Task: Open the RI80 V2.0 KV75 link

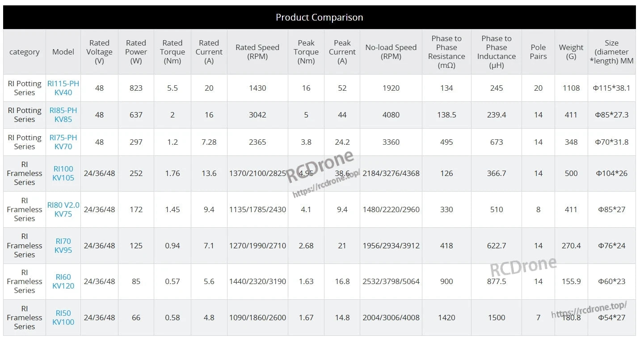Action: coord(63,209)
